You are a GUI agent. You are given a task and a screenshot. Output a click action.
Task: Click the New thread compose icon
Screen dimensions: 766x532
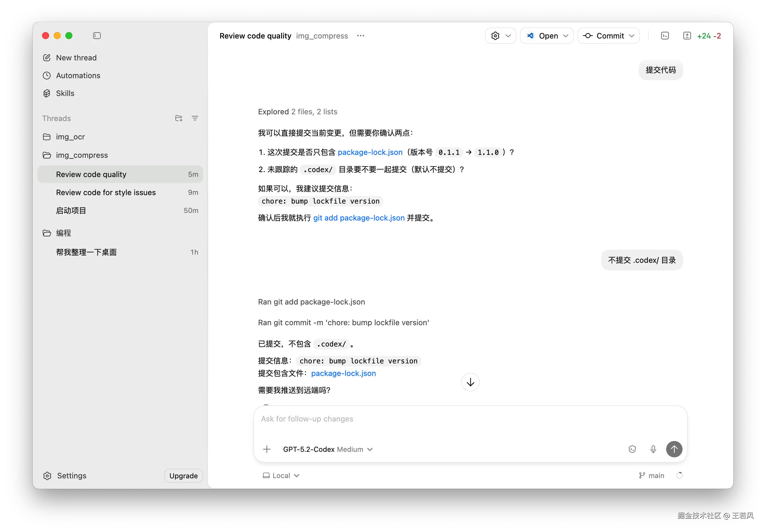click(47, 58)
